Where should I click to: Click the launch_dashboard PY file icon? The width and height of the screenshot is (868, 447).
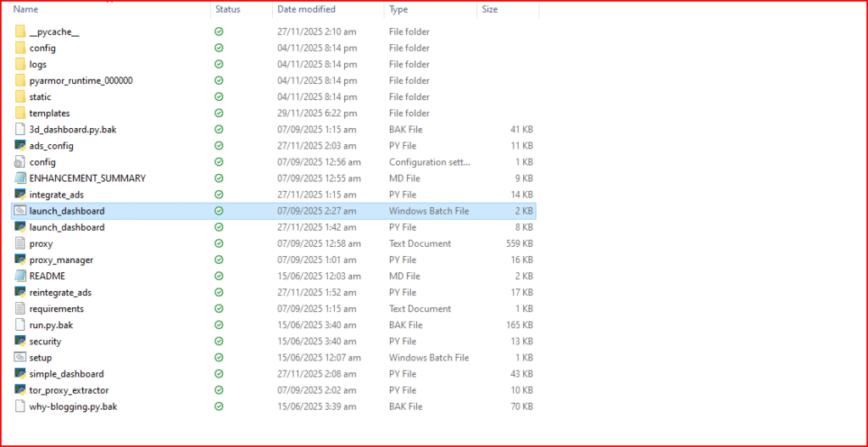pos(20,227)
